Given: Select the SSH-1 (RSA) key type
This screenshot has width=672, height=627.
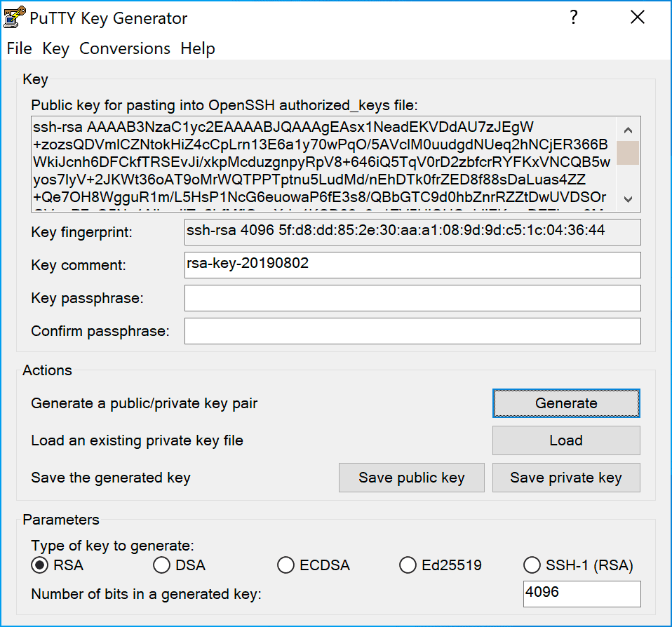Looking at the screenshot, I should 532,565.
